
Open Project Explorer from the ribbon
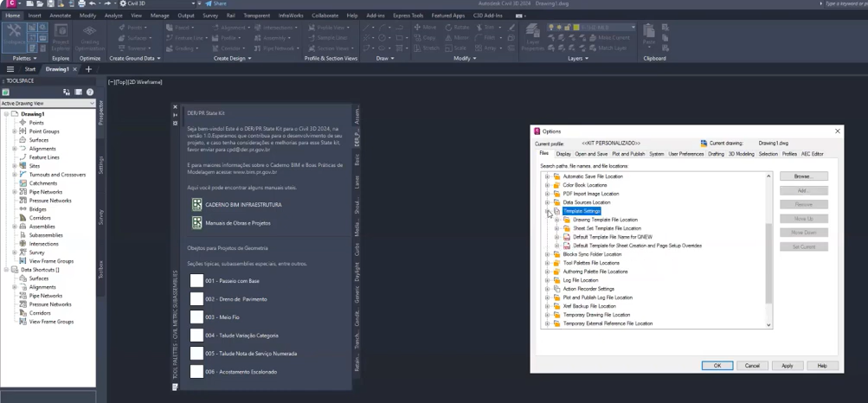pos(61,37)
